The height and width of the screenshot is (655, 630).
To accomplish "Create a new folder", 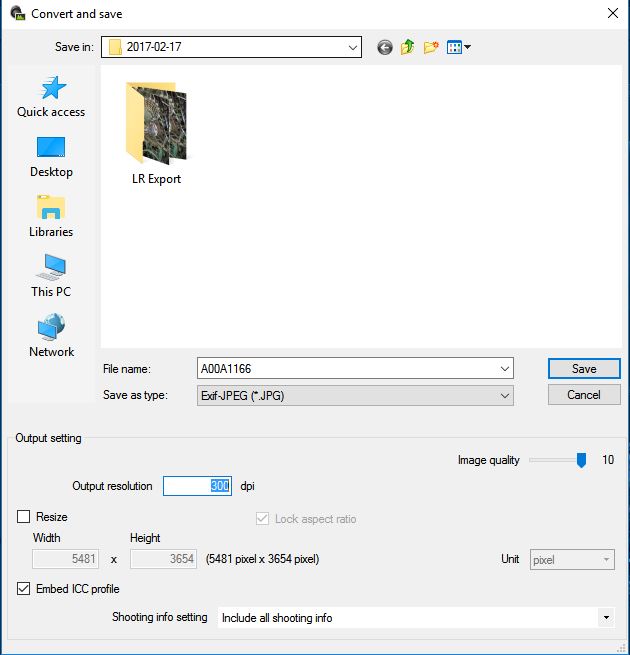I will point(432,47).
